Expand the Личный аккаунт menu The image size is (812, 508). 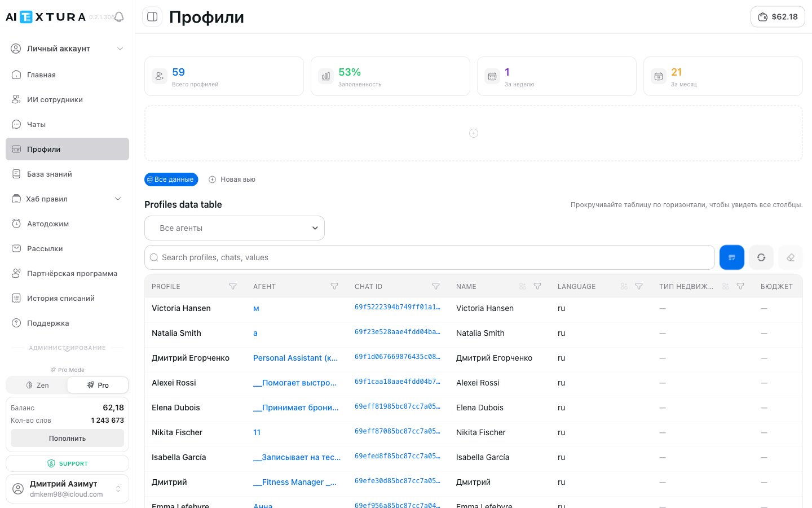point(67,49)
